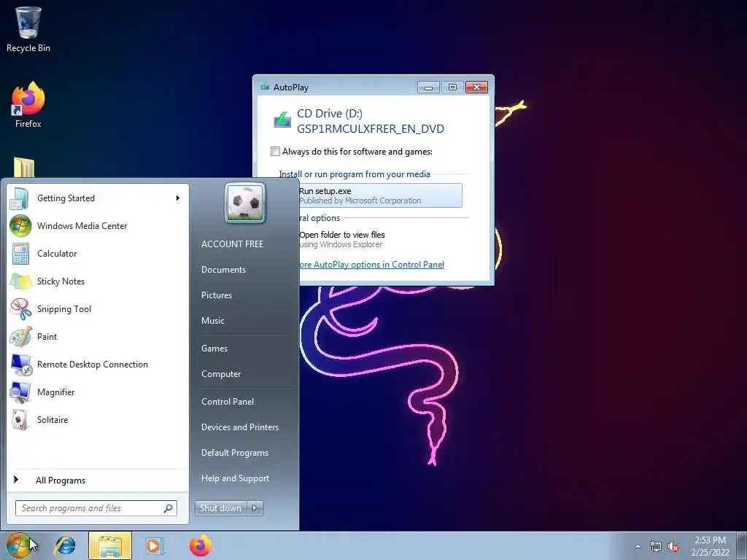747x560 pixels.
Task: Click the Calculator icon
Action: coord(20,253)
